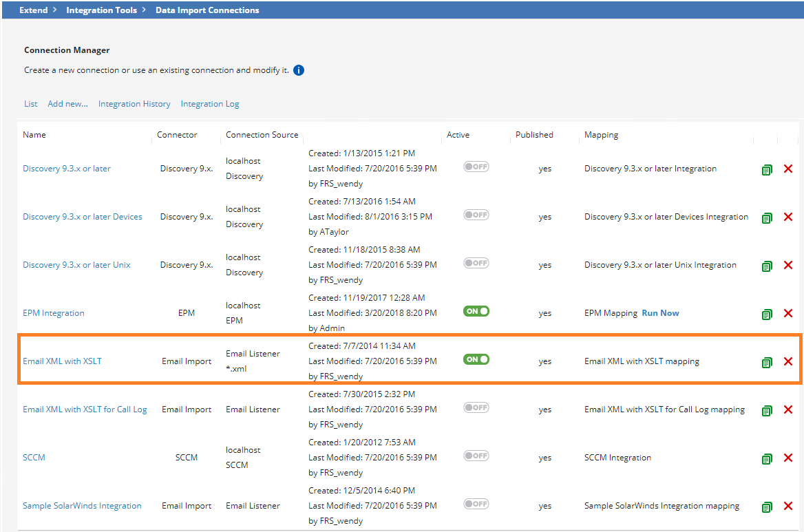This screenshot has height=532, width=804.
Task: Click Run Now for EPM Mapping
Action: click(x=660, y=312)
